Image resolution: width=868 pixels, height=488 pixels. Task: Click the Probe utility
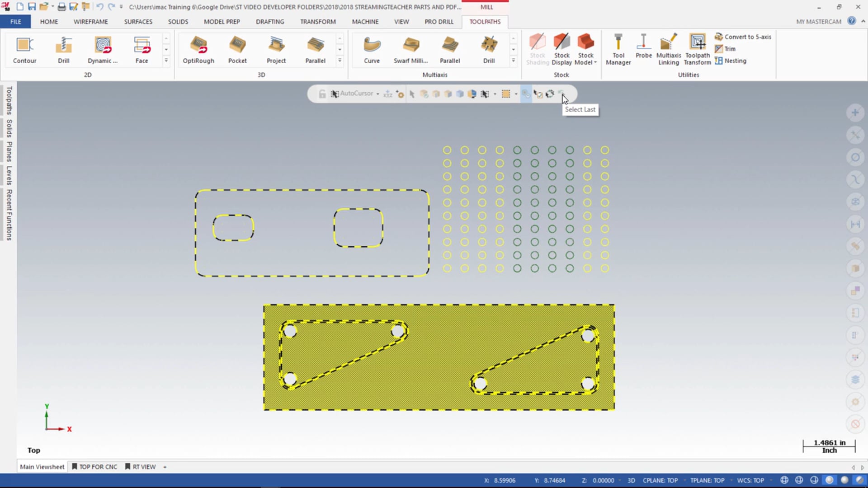click(644, 47)
